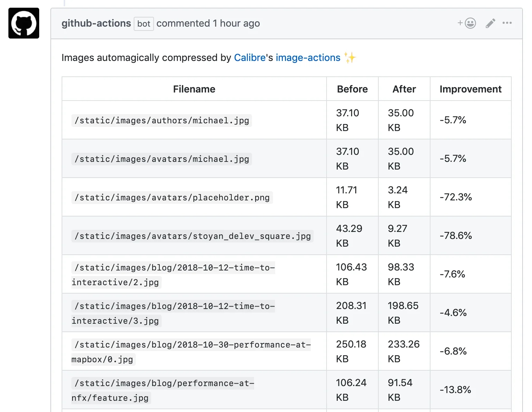Select the time-to-interactive/3.jpg filename
532x412 pixels.
coord(173,313)
